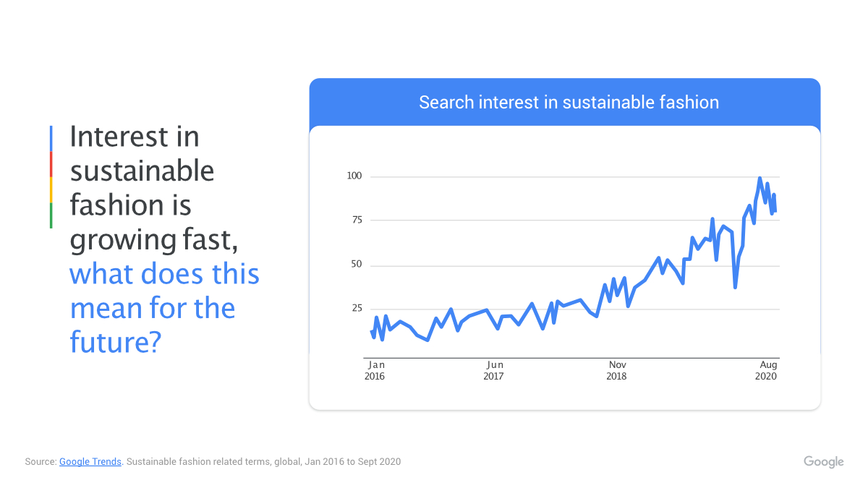Click the highest peak of the trend line
Screen dimensions: 868x488
(x=759, y=179)
